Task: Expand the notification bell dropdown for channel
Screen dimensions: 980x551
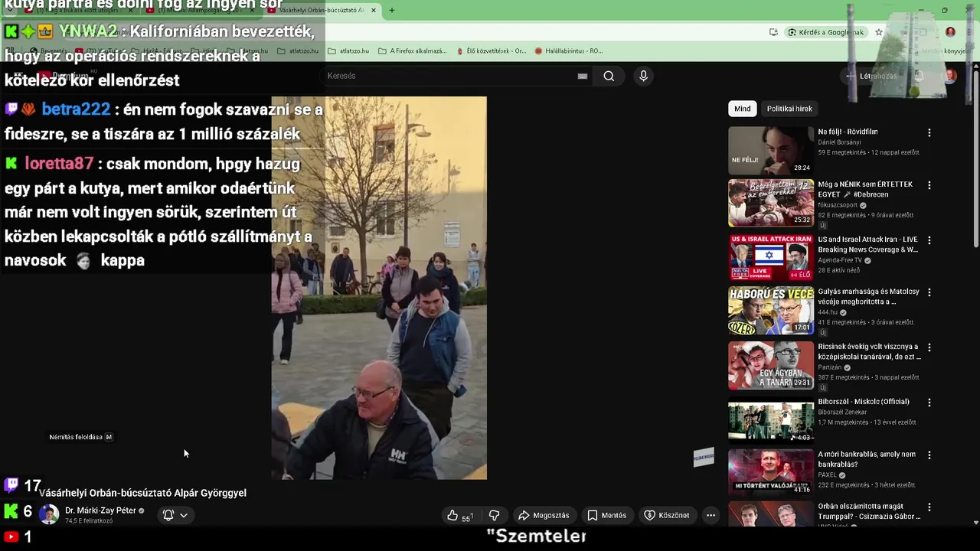Action: click(175, 515)
